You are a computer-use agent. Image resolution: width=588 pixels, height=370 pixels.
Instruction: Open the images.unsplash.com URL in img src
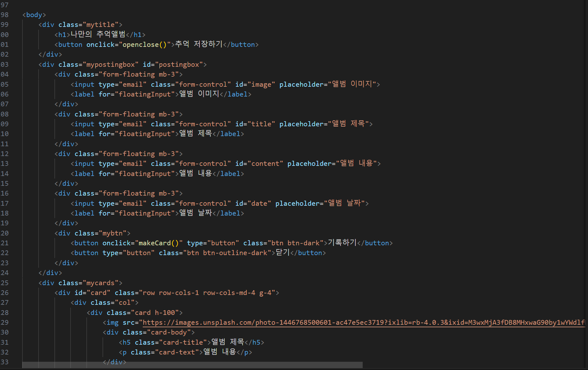pos(364,323)
